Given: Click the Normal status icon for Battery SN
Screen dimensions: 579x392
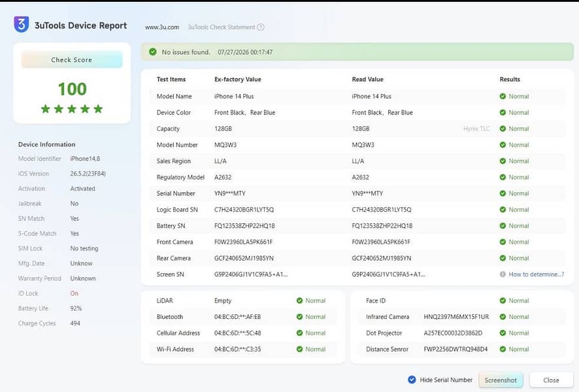Looking at the screenshot, I should (x=503, y=226).
